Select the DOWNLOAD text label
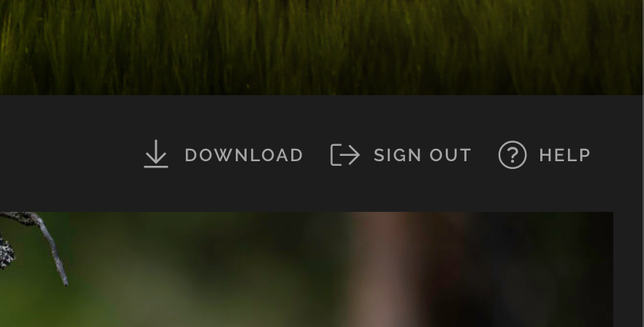 coord(244,155)
